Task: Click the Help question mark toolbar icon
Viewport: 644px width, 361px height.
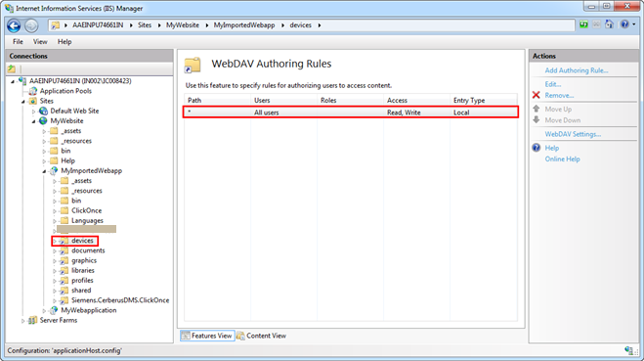Action: 624,24
